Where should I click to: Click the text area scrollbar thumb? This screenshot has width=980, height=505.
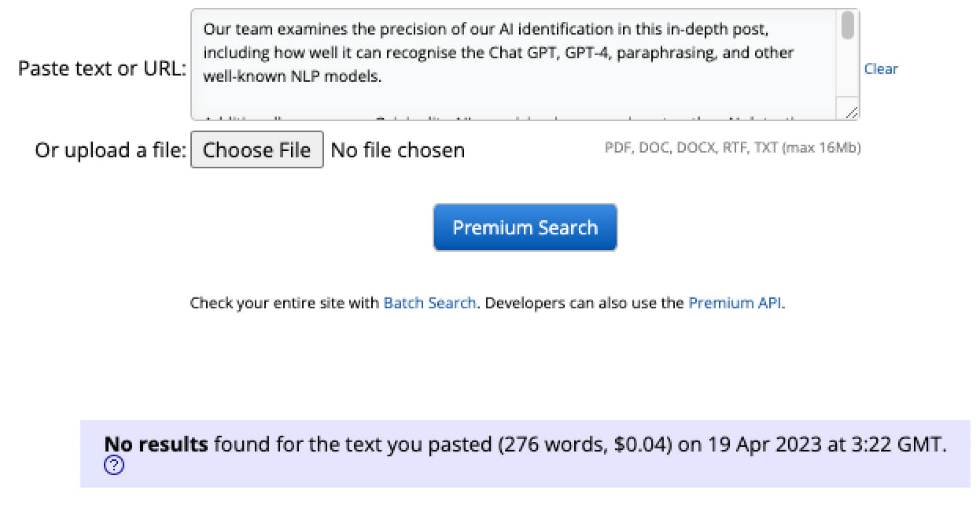[x=847, y=25]
